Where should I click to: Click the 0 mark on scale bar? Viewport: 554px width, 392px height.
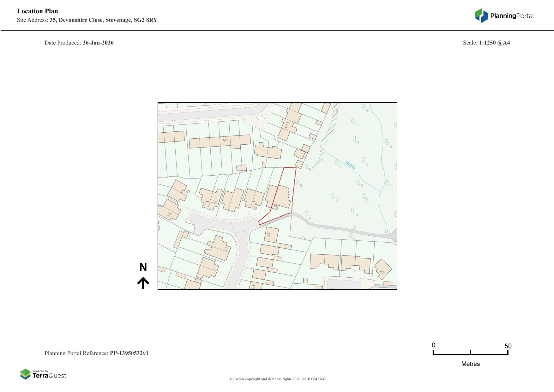tap(434, 345)
